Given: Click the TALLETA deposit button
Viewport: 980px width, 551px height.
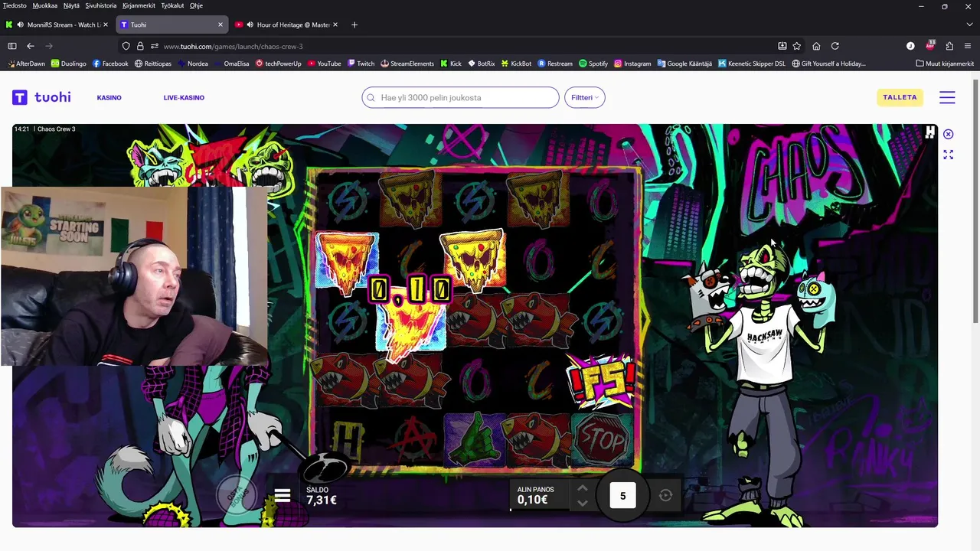Looking at the screenshot, I should [x=900, y=97].
